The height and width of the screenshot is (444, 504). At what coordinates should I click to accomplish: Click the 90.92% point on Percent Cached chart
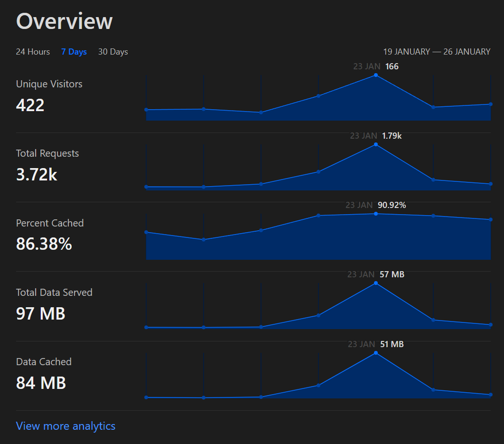click(x=375, y=214)
